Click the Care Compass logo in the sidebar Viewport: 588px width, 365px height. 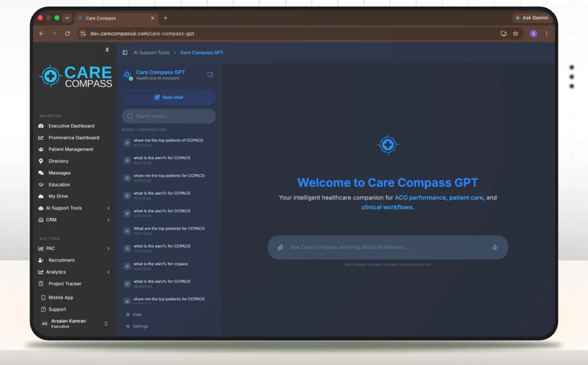76,76
